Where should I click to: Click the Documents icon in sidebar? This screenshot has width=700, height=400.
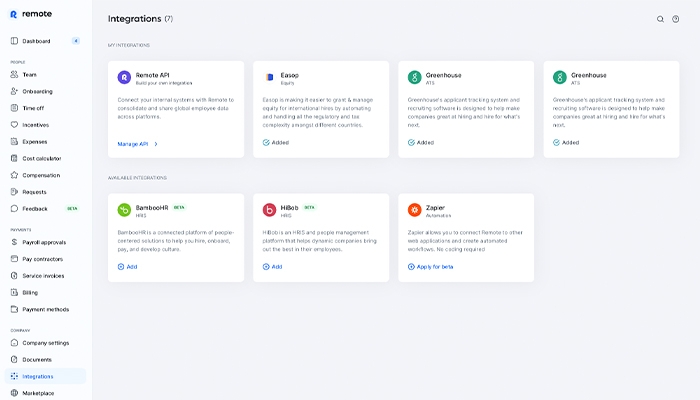(x=14, y=359)
